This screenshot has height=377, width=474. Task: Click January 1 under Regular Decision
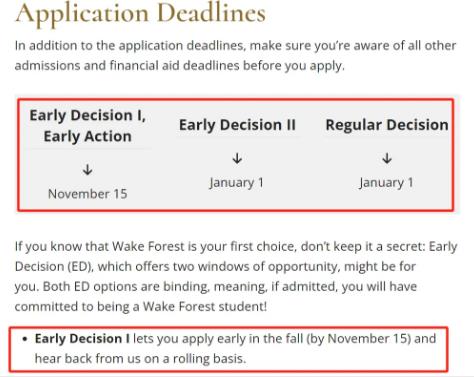click(386, 183)
